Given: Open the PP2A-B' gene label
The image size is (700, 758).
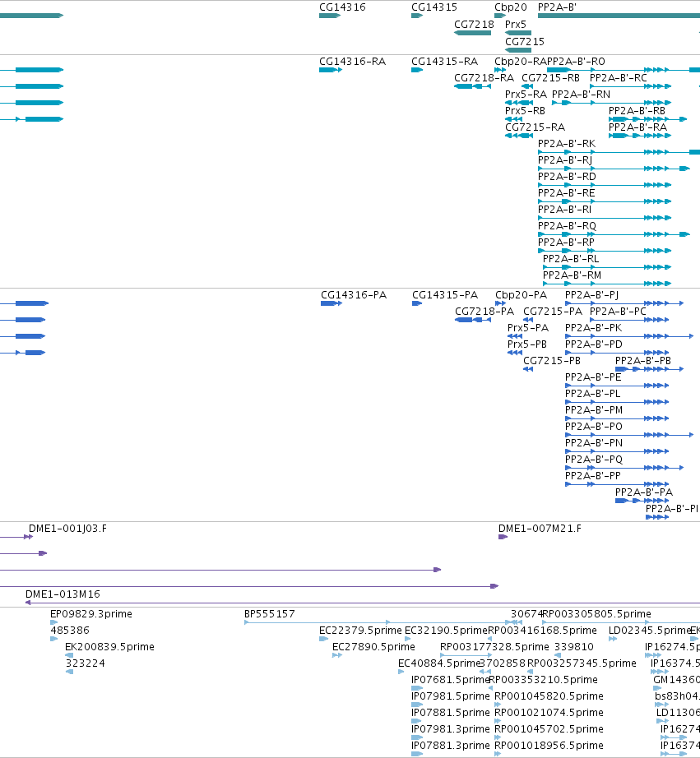Looking at the screenshot, I should click(558, 7).
